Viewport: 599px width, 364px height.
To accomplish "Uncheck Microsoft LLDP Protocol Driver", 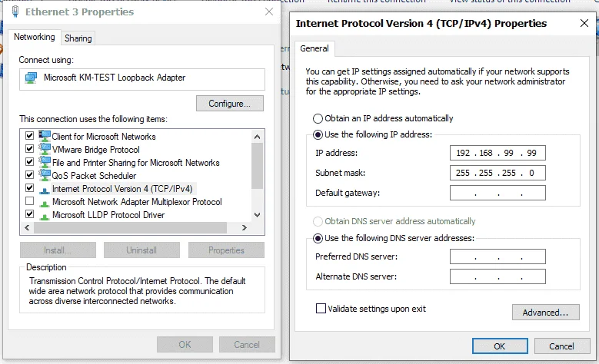I will click(x=29, y=213).
